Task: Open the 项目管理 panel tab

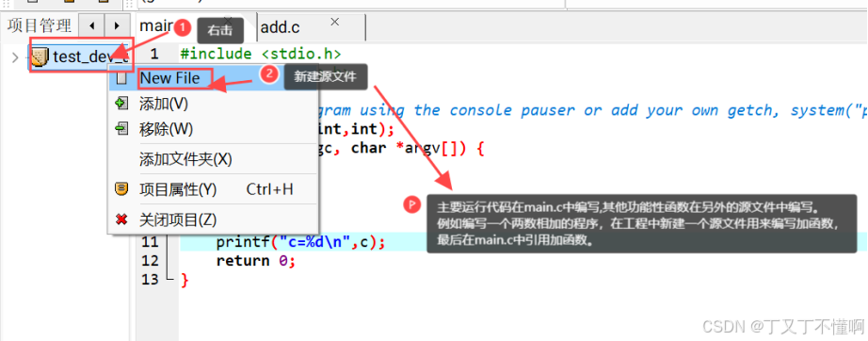Action: pyautogui.click(x=39, y=25)
